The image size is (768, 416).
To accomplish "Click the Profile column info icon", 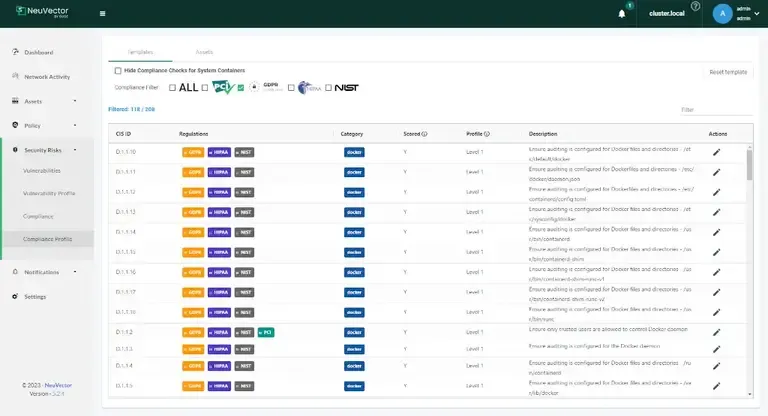I will click(488, 133).
